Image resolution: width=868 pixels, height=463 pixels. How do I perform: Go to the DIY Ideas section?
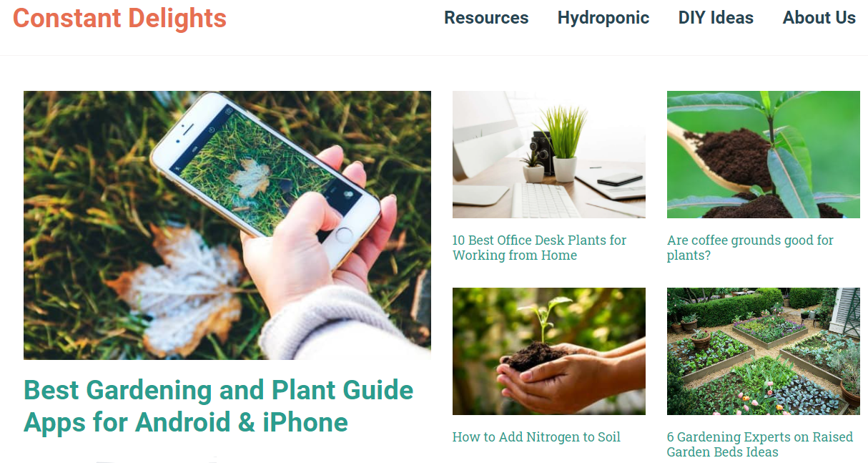(716, 18)
